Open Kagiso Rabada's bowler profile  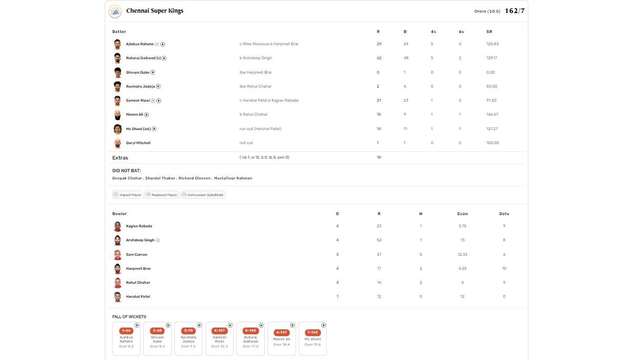139,226
